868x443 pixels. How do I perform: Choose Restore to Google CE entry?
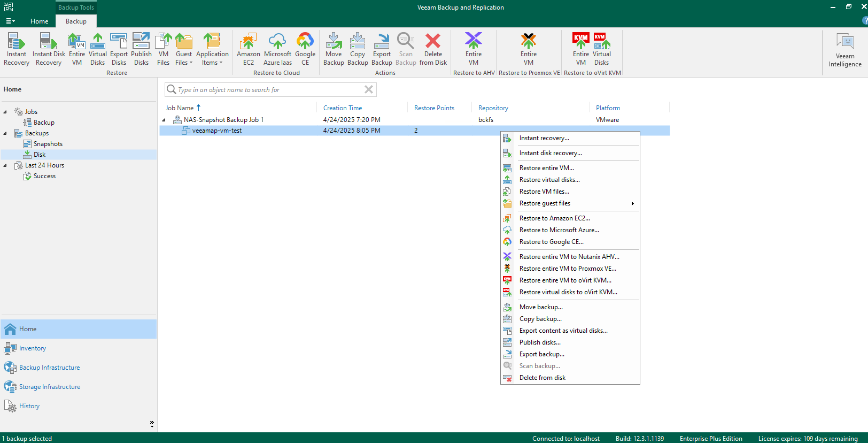570,242
